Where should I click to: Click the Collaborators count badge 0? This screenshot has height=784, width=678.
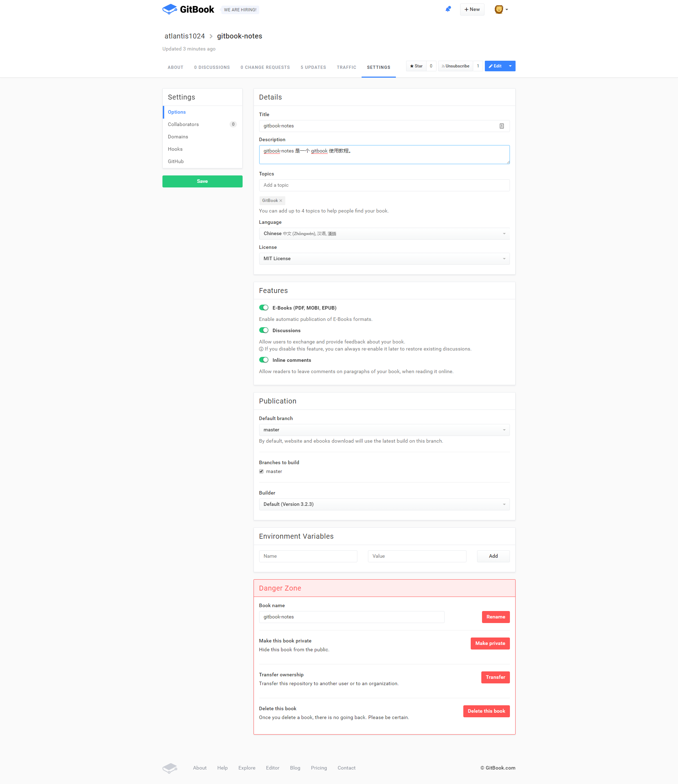coord(233,125)
